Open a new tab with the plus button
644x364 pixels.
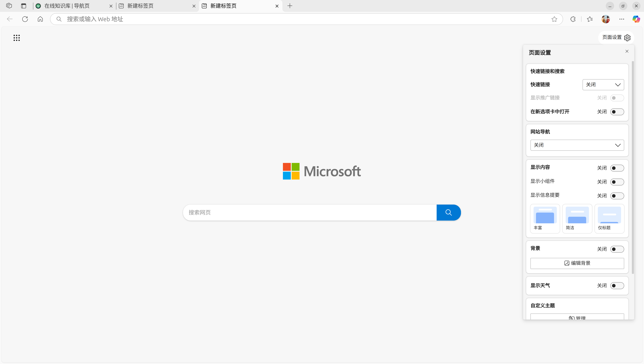pos(290,6)
